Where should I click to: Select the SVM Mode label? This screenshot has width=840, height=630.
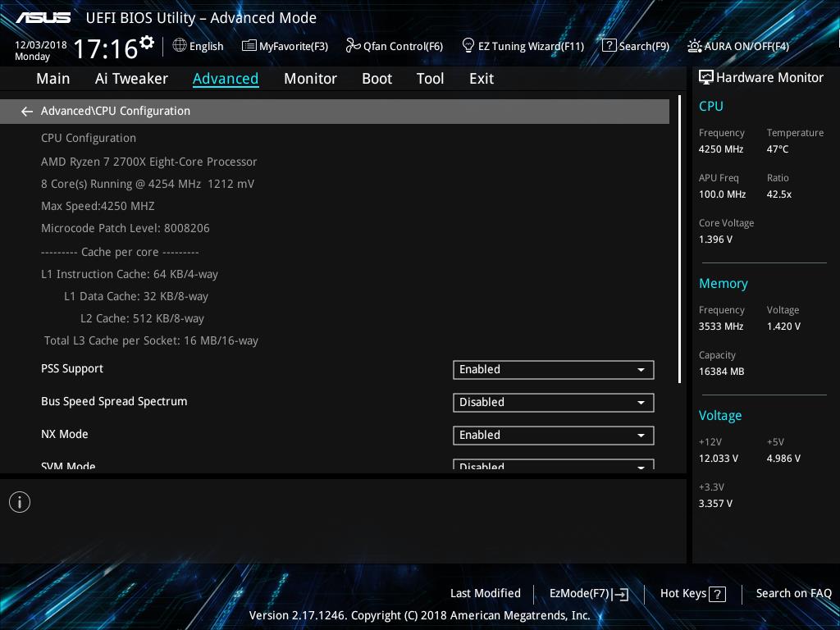click(68, 466)
